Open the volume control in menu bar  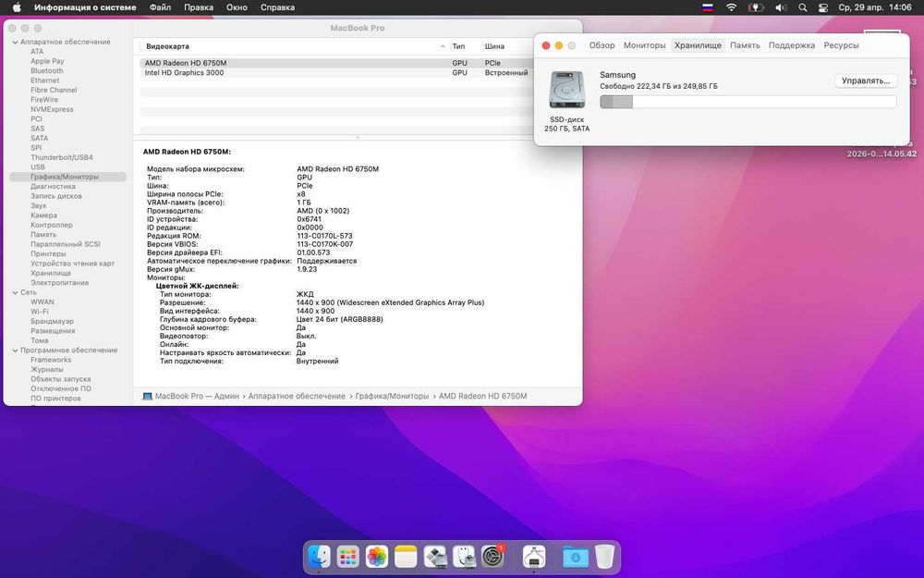[781, 7]
